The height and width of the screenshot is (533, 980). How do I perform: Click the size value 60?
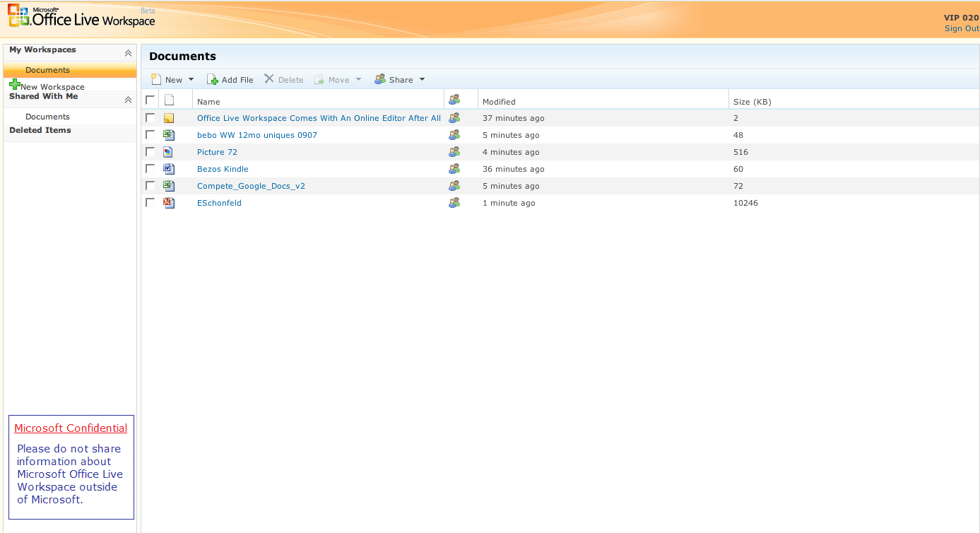(x=738, y=169)
